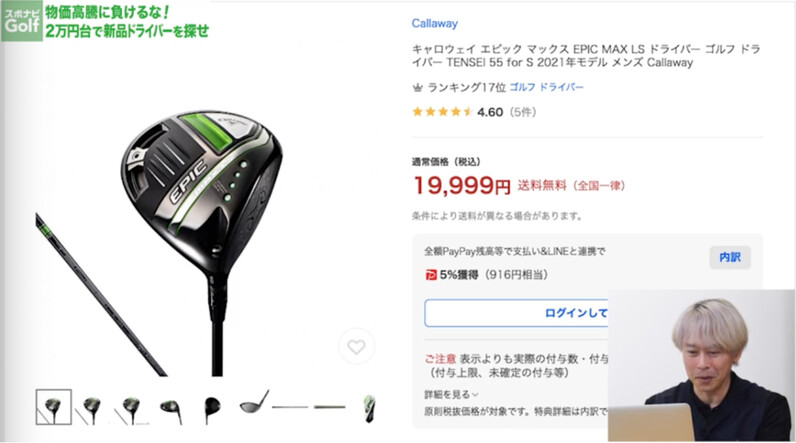
Task: Expand 詳細を見る details
Action: coord(451,394)
